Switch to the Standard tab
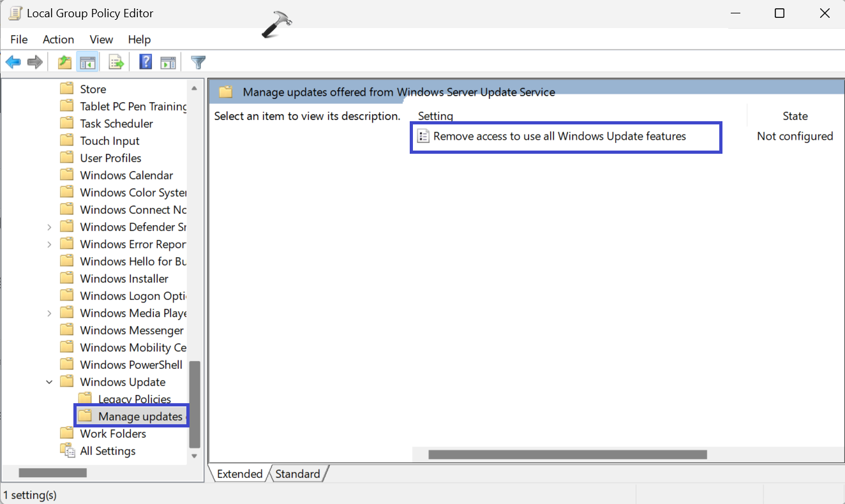The width and height of the screenshot is (845, 504). [x=298, y=474]
